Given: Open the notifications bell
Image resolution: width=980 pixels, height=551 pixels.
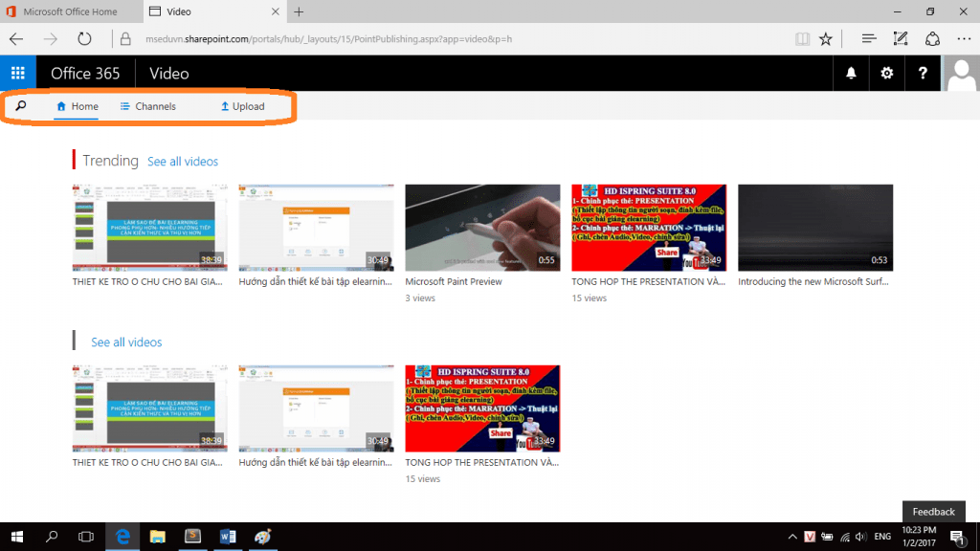Looking at the screenshot, I should (x=851, y=73).
